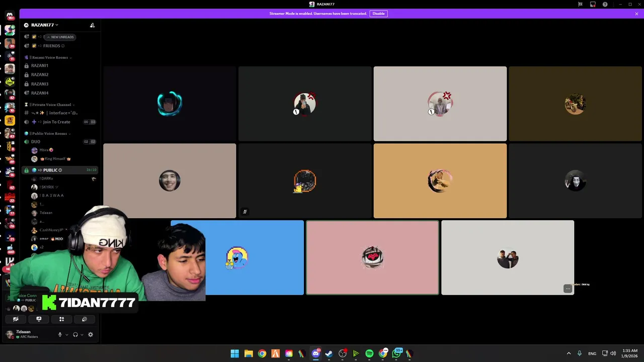Open Direct Messages home button
The height and width of the screenshot is (362, 644).
click(10, 16)
